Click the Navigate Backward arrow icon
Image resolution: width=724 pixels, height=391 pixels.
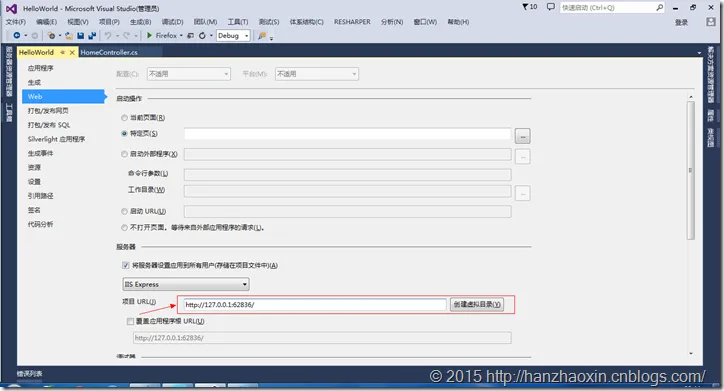click(x=17, y=36)
